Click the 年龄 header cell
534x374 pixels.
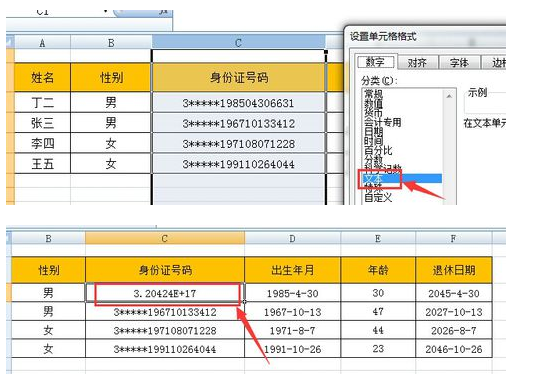click(x=378, y=270)
